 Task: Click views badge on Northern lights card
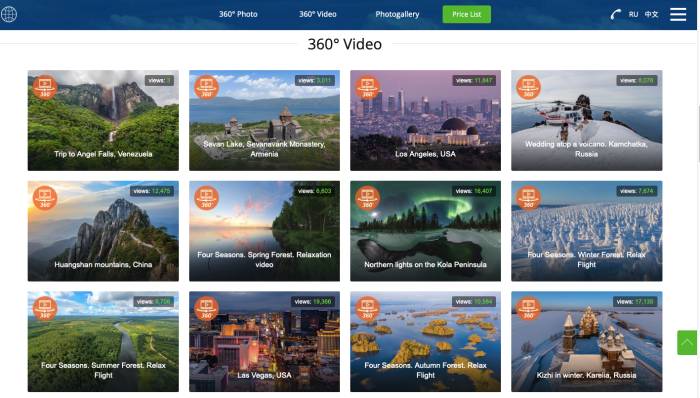(x=474, y=191)
